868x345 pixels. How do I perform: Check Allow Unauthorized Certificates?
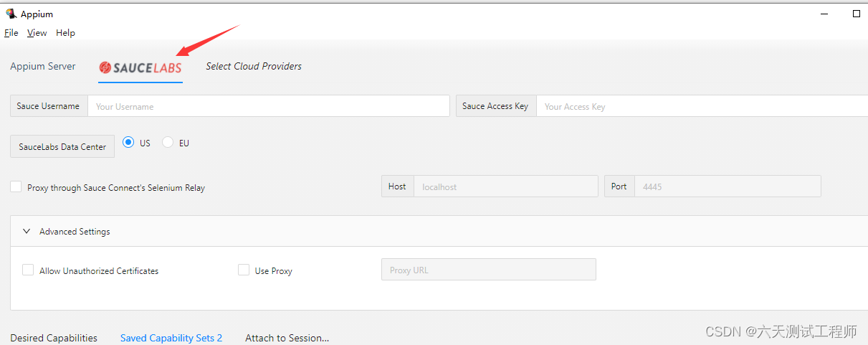click(28, 270)
